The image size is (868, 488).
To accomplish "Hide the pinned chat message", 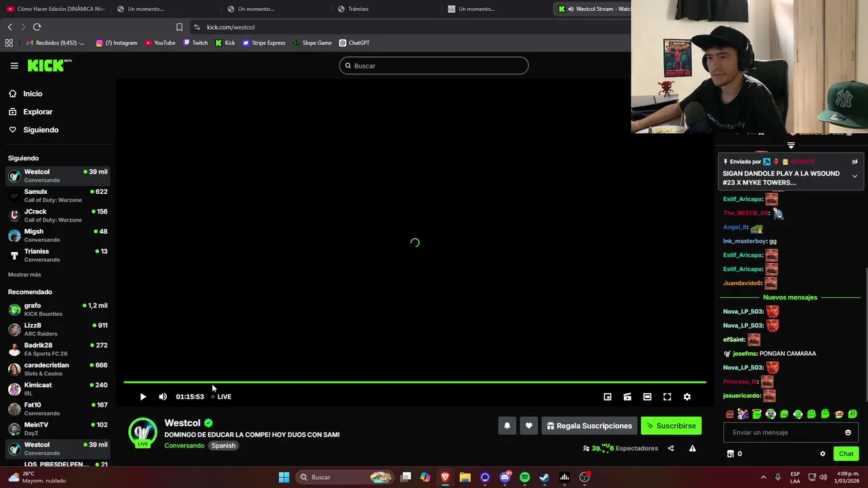I will pyautogui.click(x=854, y=162).
